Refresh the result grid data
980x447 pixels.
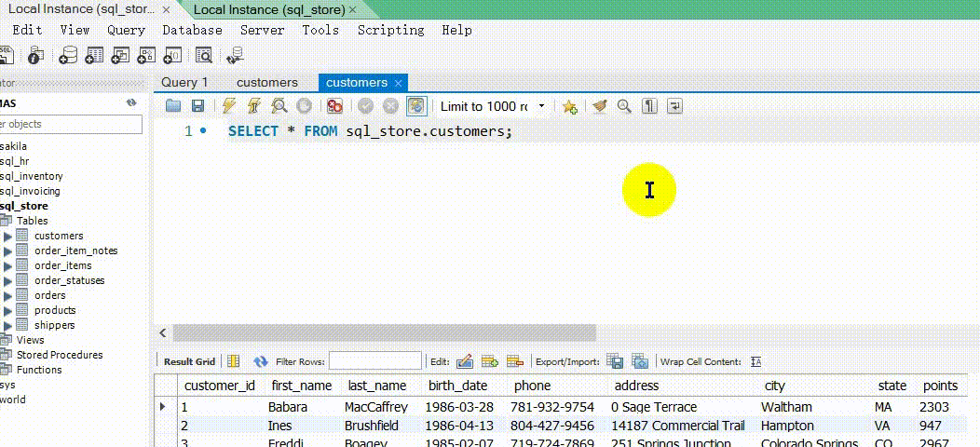(x=261, y=361)
